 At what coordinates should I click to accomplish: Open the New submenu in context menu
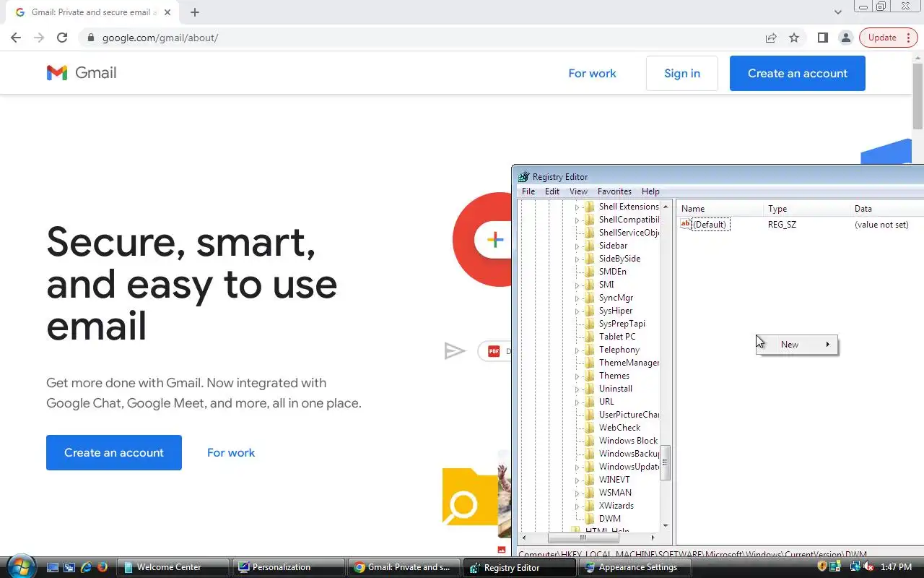click(798, 345)
